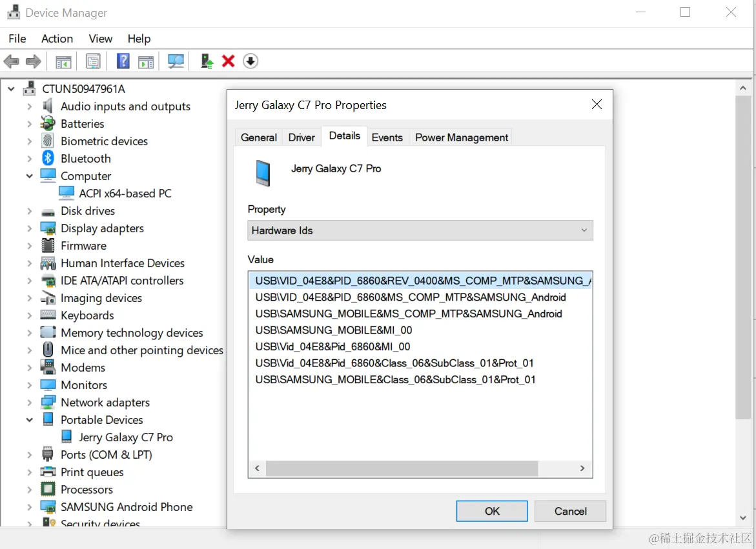Click the Update device driver icon

coord(207,61)
